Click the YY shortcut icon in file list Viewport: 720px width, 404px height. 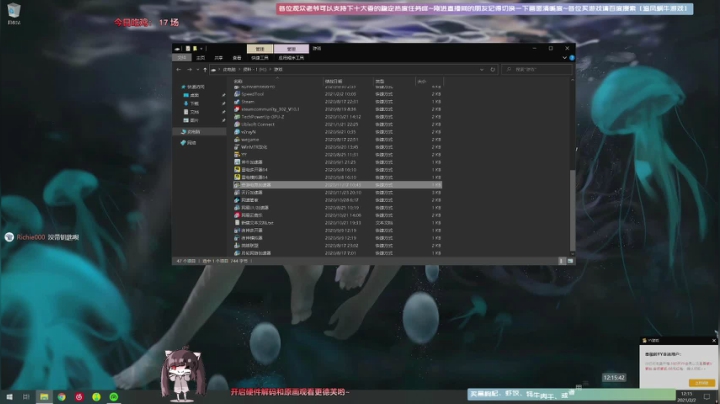coord(237,155)
